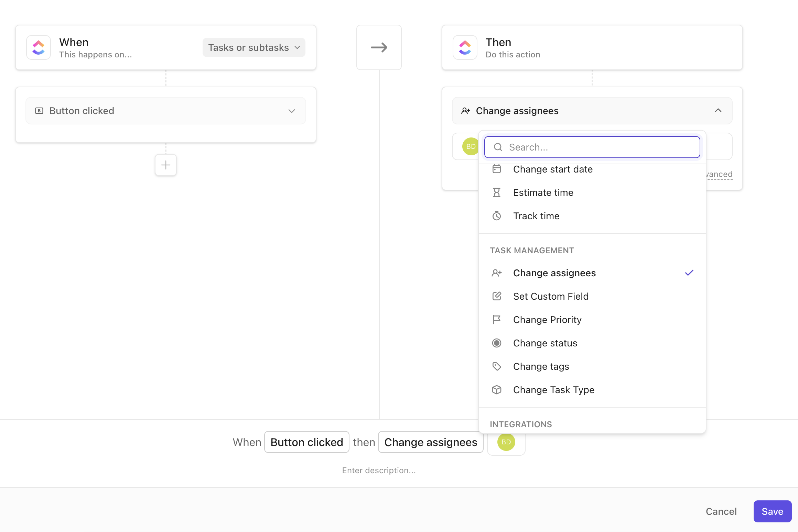
Task: Click the BD assignee avatar in summary
Action: (x=506, y=442)
